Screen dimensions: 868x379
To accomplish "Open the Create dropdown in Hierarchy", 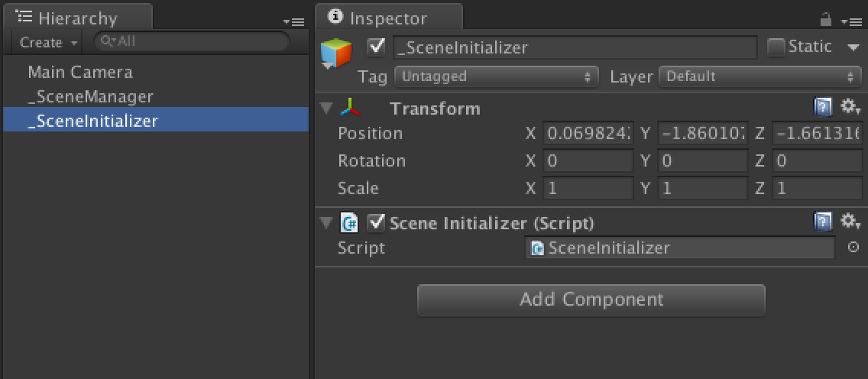I will click(49, 43).
